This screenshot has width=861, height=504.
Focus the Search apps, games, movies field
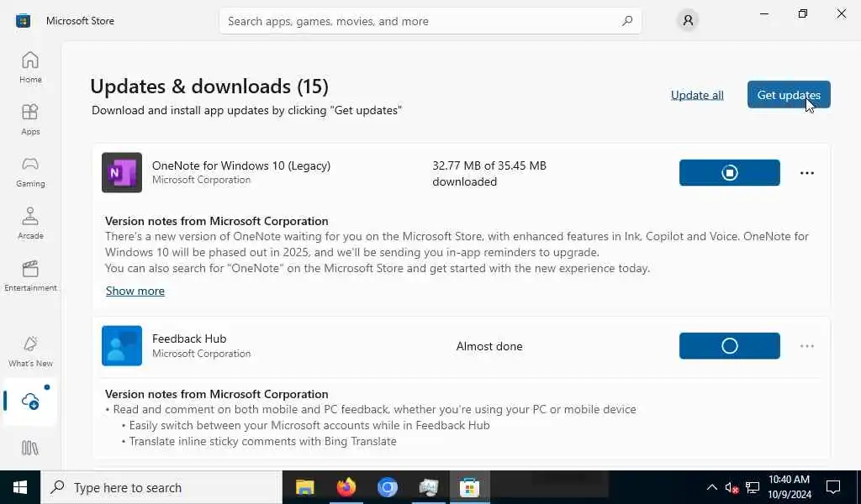coord(430,21)
